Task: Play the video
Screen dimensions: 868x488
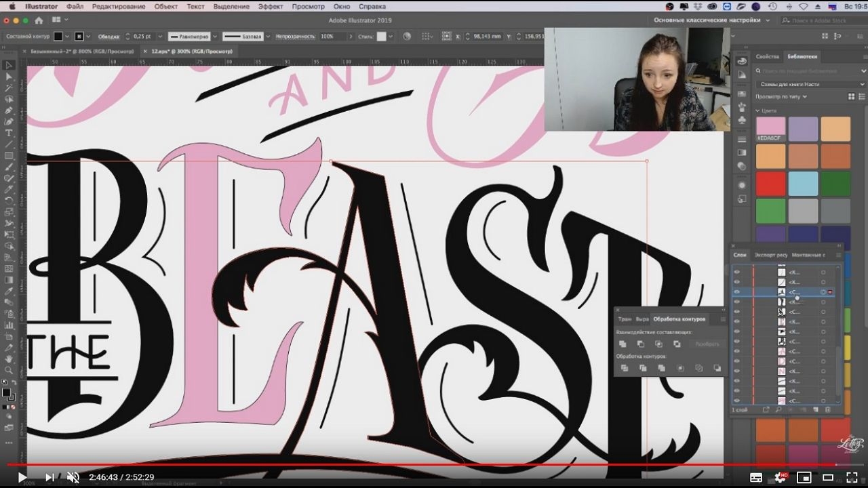Action: click(22, 477)
